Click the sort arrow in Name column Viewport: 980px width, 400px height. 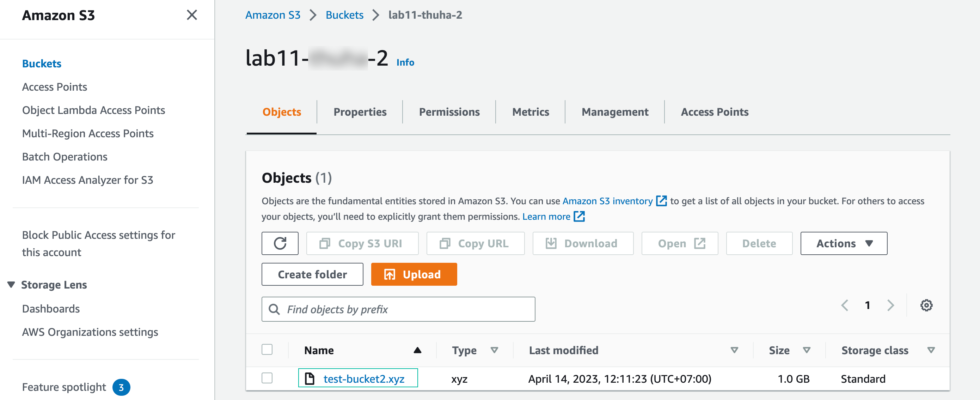point(417,350)
